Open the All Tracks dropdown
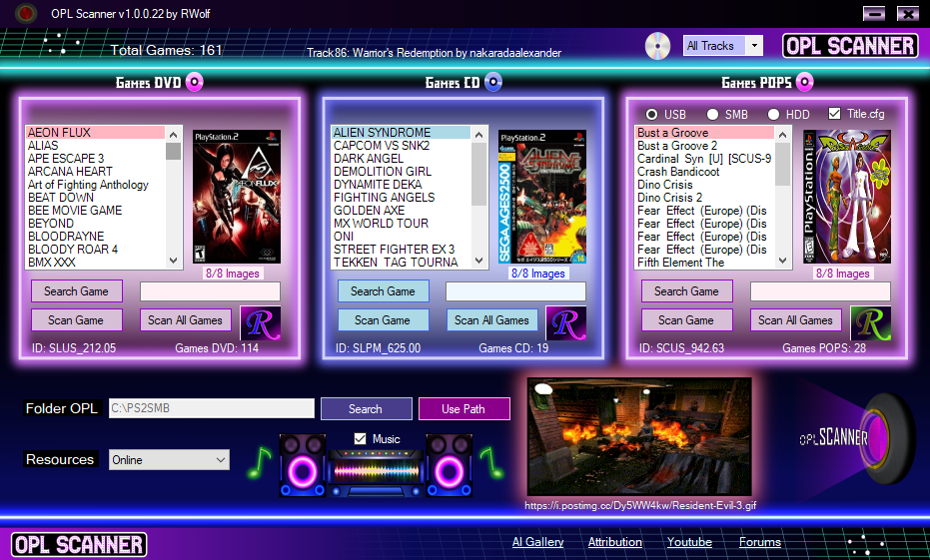This screenshot has height=560, width=930. click(754, 46)
